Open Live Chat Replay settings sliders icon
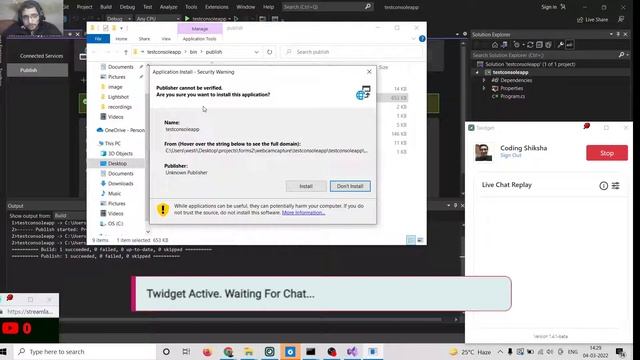 616,186
